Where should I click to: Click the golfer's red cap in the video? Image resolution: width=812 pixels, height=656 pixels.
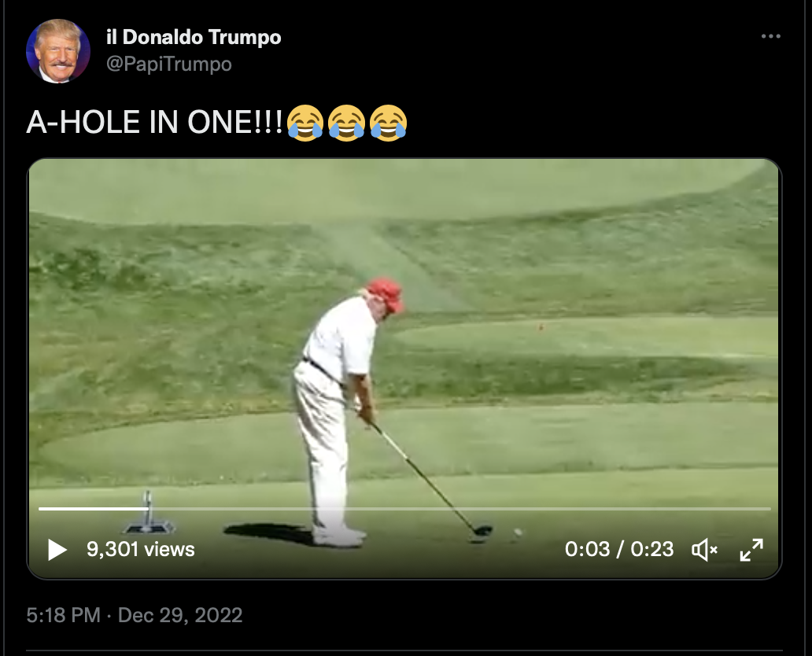[x=386, y=294]
